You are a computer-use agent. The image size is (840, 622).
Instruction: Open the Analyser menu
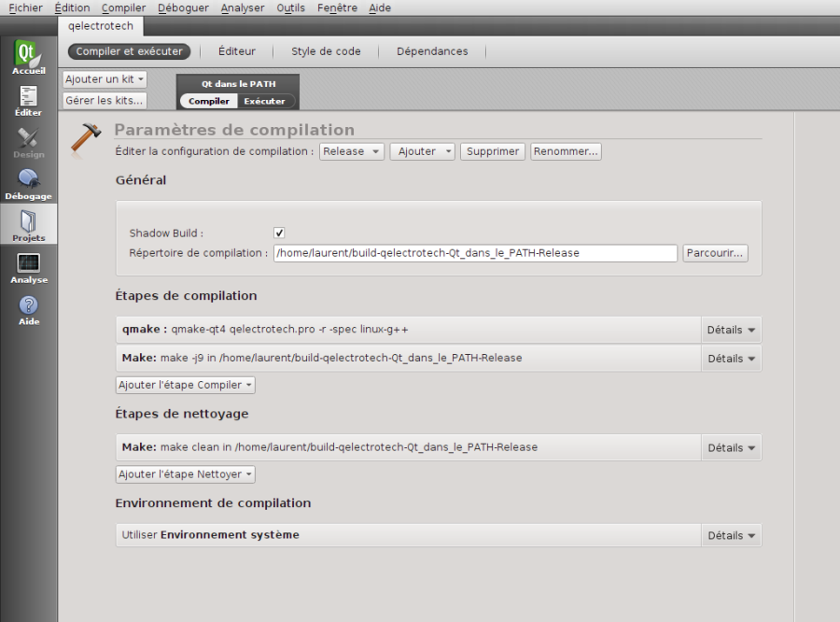[x=243, y=8]
